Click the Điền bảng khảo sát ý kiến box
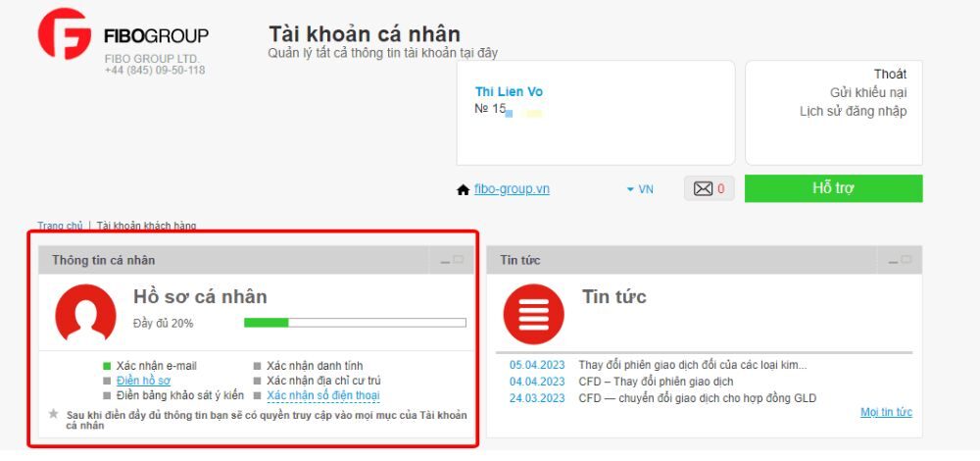This screenshot has width=980, height=461. coord(107,396)
